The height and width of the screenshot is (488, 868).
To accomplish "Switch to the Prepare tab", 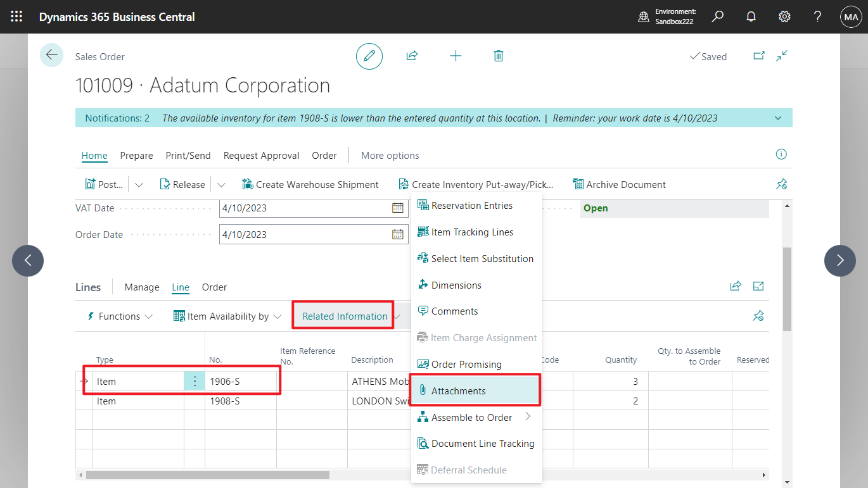I will click(x=136, y=155).
